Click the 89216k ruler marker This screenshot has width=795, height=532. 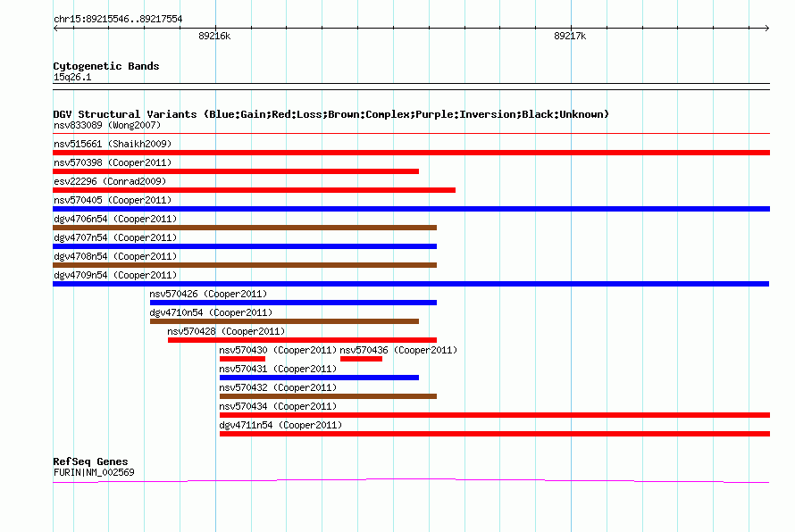[214, 36]
